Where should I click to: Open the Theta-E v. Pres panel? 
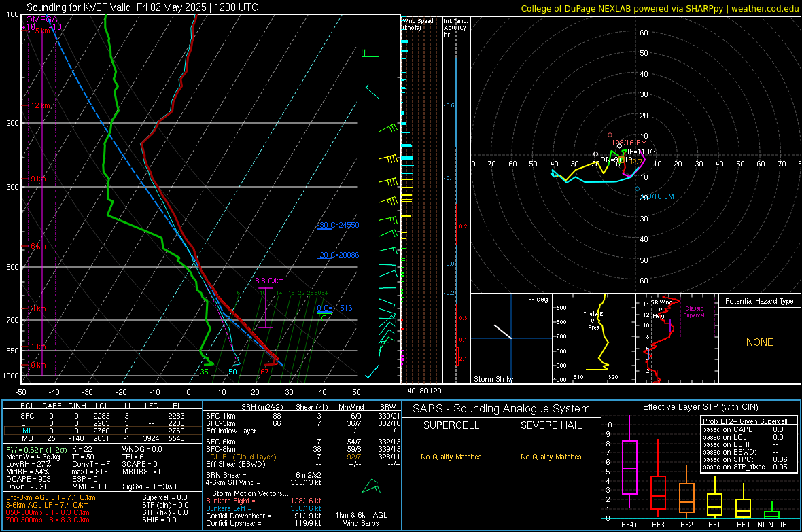[593, 338]
